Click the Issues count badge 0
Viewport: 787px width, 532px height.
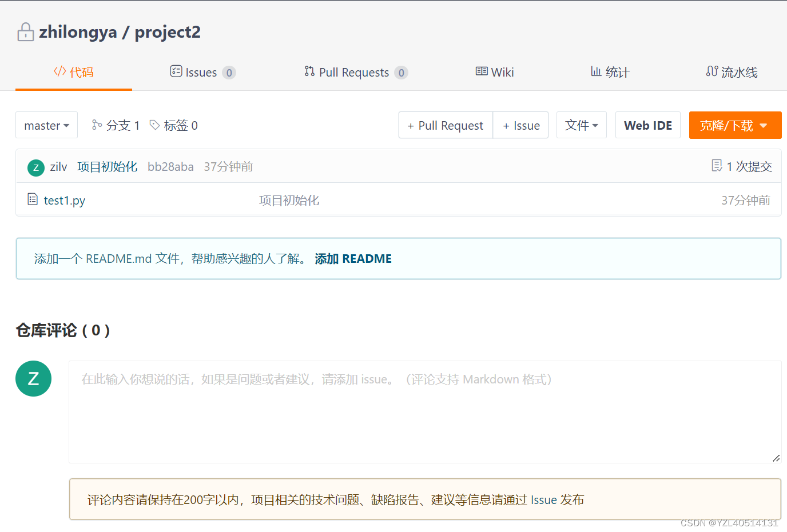click(229, 73)
